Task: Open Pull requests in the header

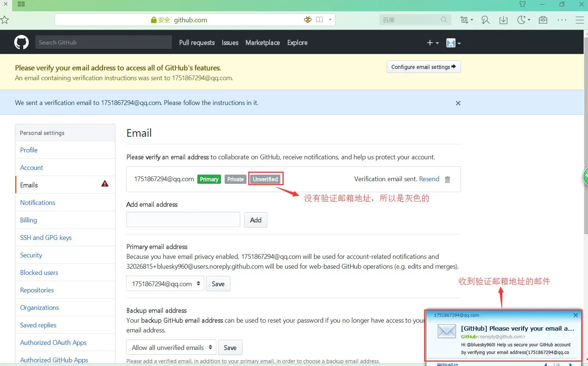Action: (197, 43)
